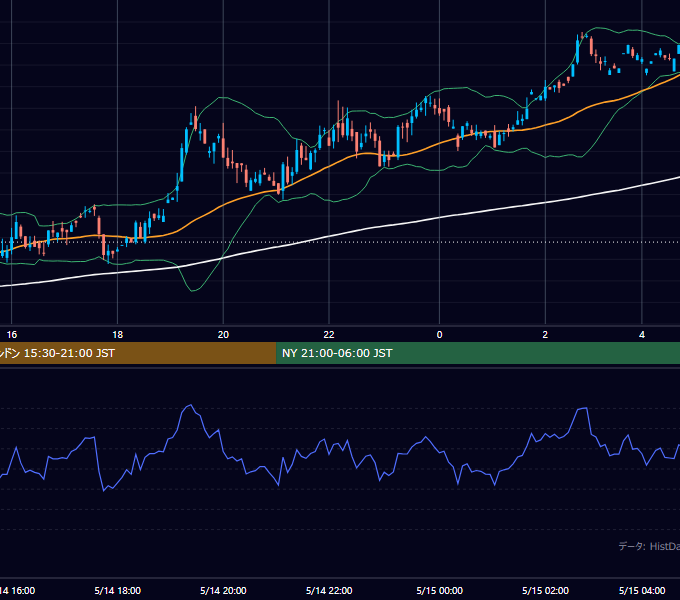The width and height of the screenshot is (680, 600).
Task: Click the 5/14 22:00 time label
Action: tap(329, 590)
